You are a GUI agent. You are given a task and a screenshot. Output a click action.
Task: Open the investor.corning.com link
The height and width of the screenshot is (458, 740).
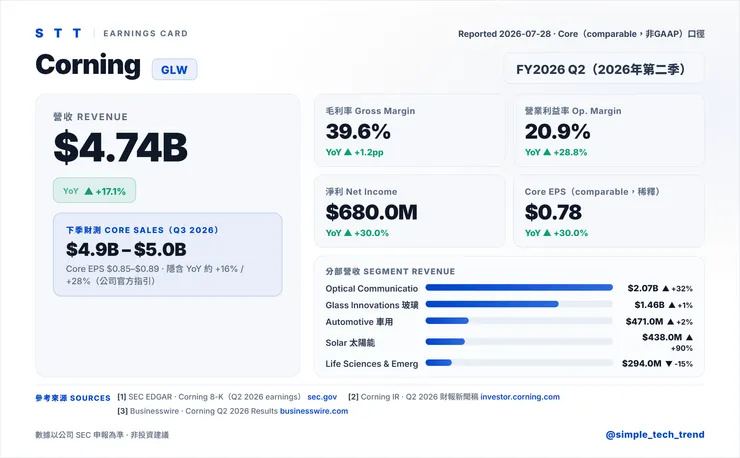[x=520, y=397]
